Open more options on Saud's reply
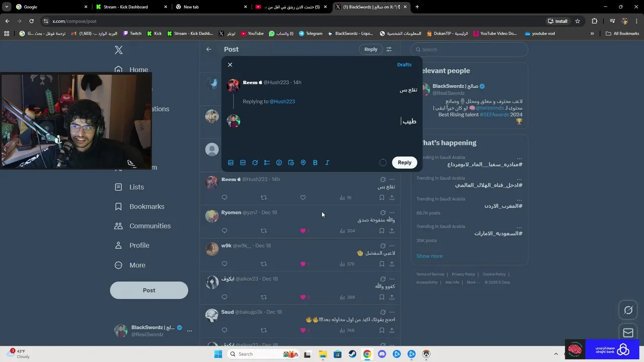Viewport: 644px width, 362px height. [x=392, y=312]
